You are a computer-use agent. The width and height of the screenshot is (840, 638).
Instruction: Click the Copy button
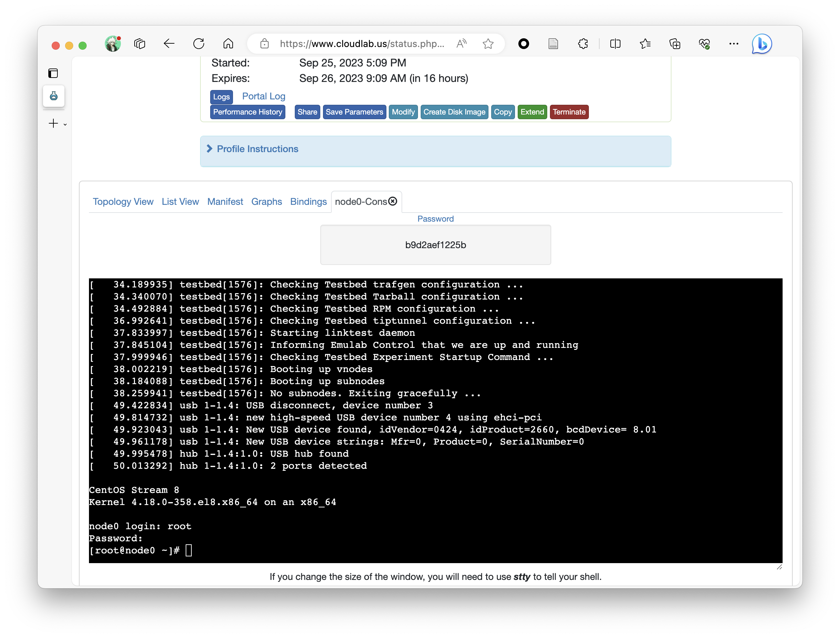click(503, 112)
